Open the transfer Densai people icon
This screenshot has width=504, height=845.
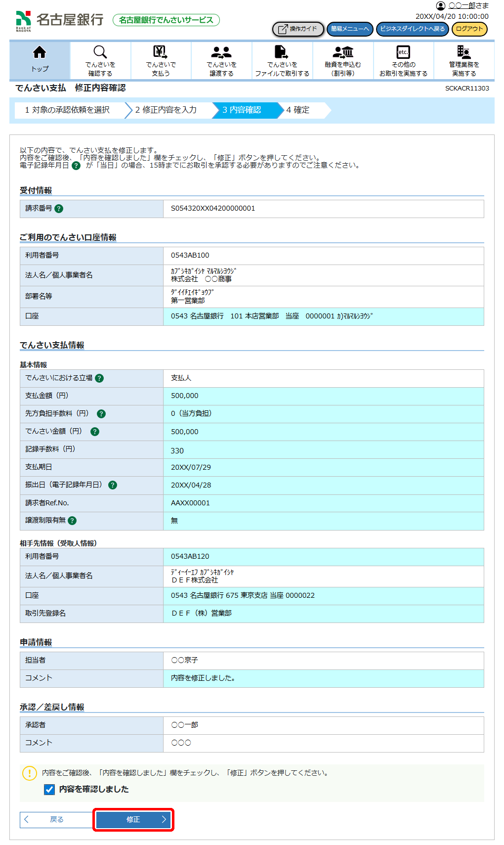tap(221, 52)
